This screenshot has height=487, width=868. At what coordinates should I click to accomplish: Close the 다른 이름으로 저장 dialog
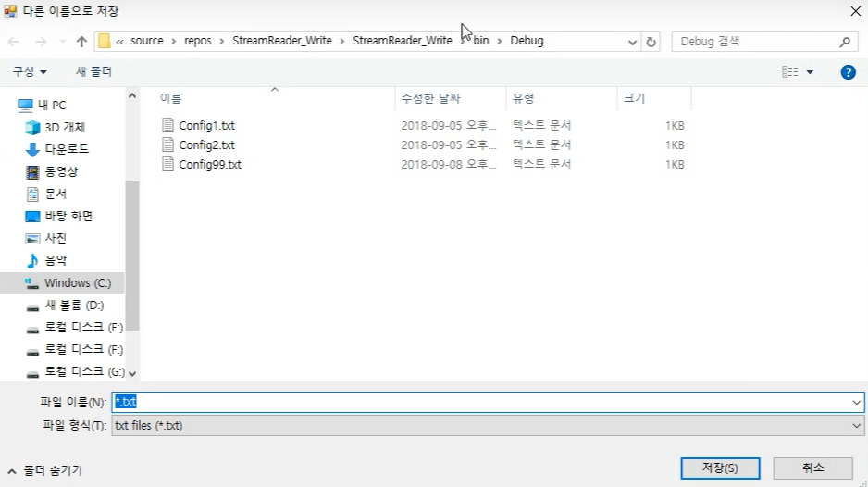855,11
